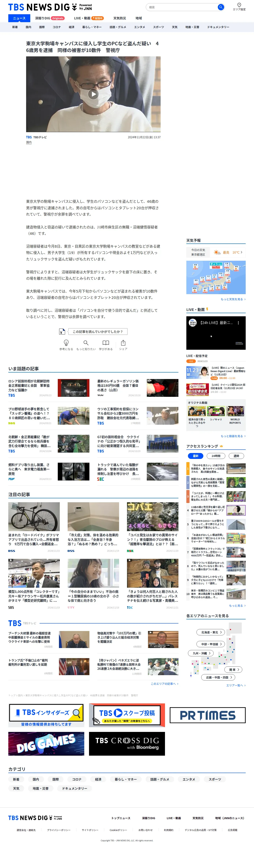Open the DIG GAMES banner
This screenshot has height=868, width=254.
click(x=46, y=744)
